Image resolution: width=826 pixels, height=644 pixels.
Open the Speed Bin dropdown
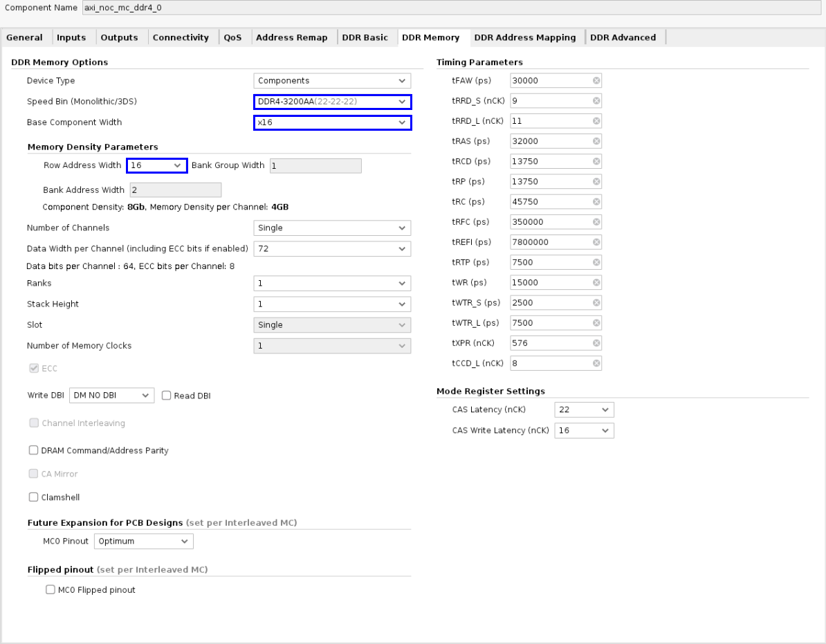point(332,102)
